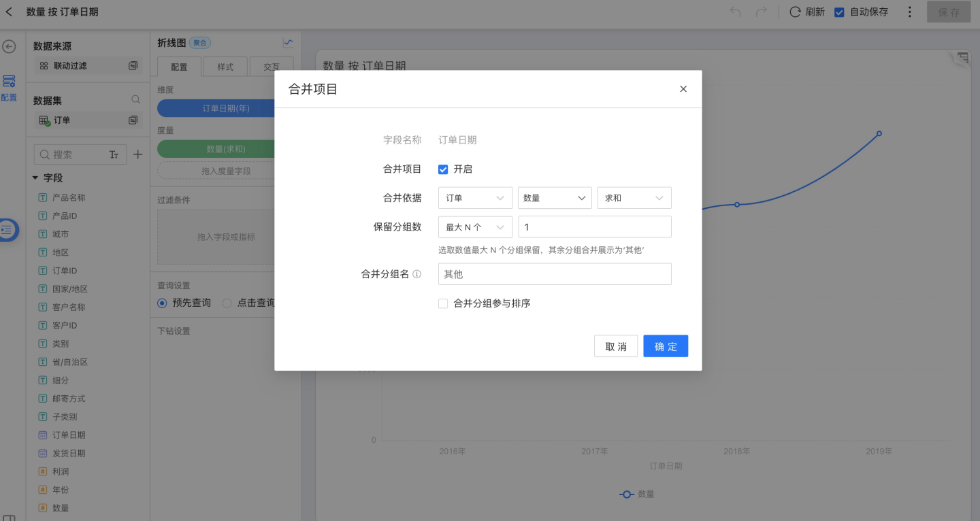Image resolution: width=980 pixels, height=521 pixels.
Task: Click the search icon next to 数据集
Action: tap(136, 100)
